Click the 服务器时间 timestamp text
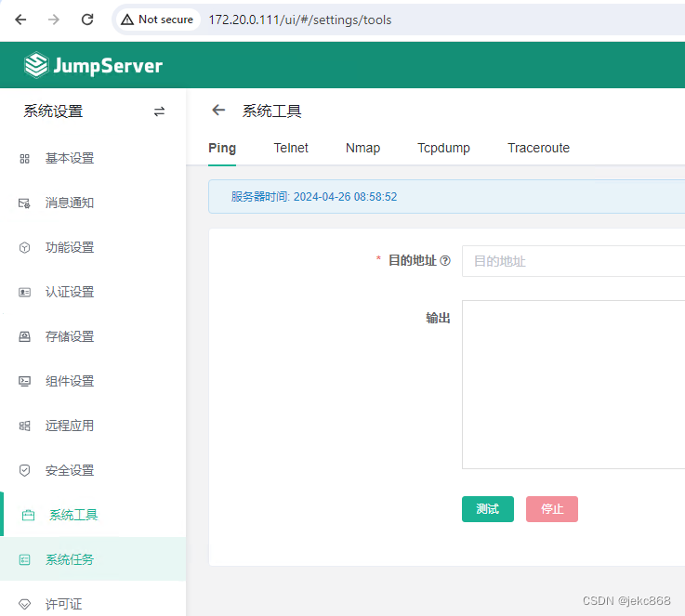Screen dimensions: 685x616 pos(313,197)
